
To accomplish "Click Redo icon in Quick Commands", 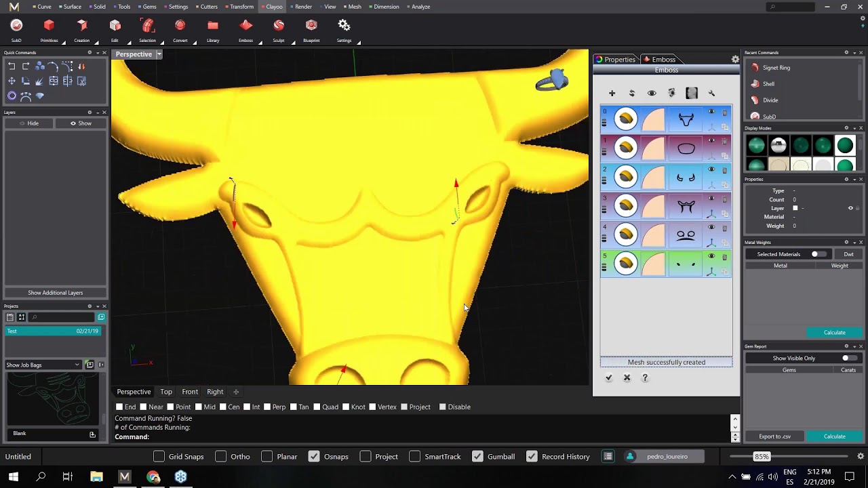I will click(x=26, y=66).
